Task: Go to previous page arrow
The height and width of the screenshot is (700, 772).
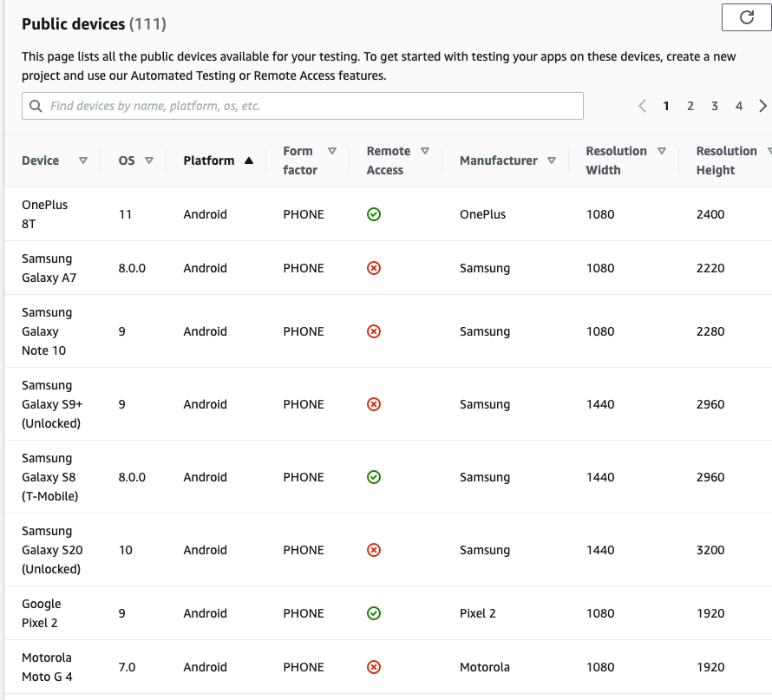Action: pyautogui.click(x=642, y=106)
